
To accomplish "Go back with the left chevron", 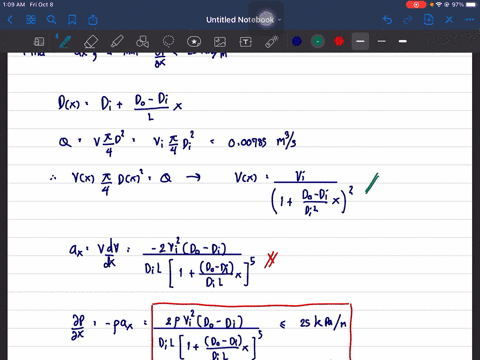I will click(10, 20).
